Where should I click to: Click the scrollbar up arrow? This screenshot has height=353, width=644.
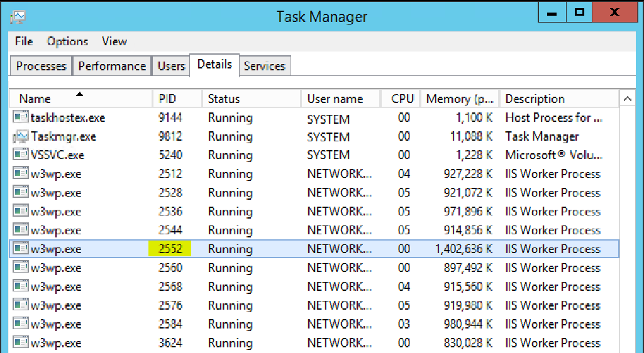tap(627, 99)
